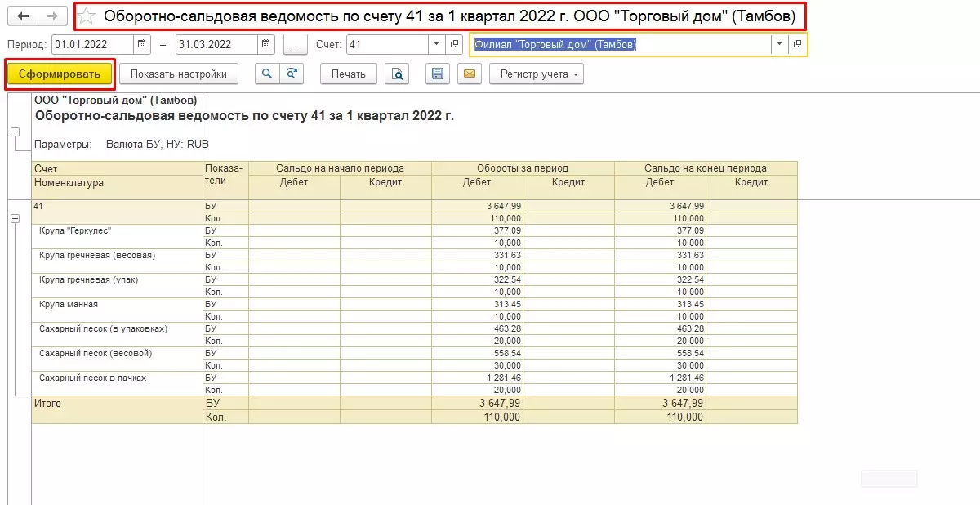Click Показать настройки button

[178, 74]
